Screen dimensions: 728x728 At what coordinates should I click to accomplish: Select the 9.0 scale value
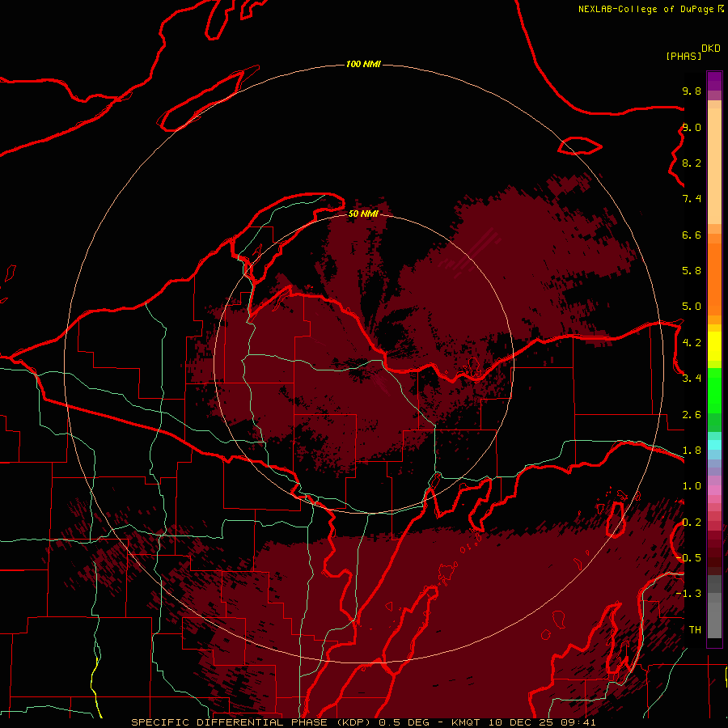[692, 127]
